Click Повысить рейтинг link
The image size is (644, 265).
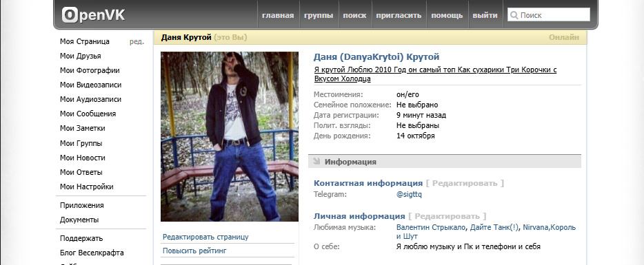pos(194,251)
